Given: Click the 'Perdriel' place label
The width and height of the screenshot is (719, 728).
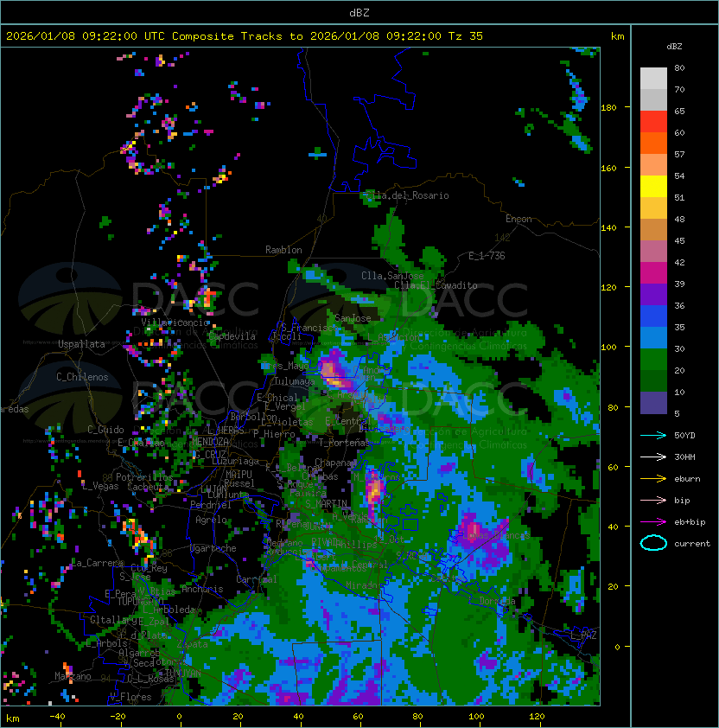Looking at the screenshot, I should coord(211,505).
